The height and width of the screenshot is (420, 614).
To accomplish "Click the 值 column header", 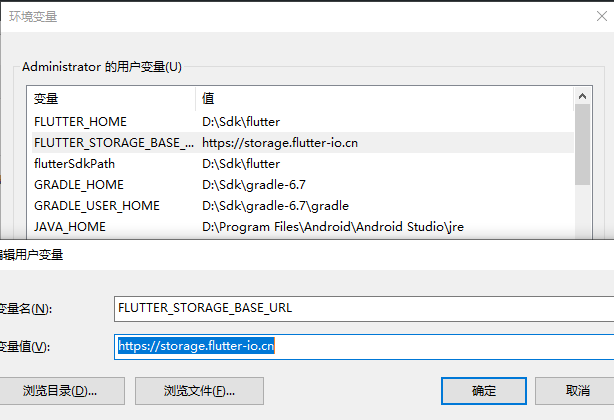I will [x=385, y=99].
